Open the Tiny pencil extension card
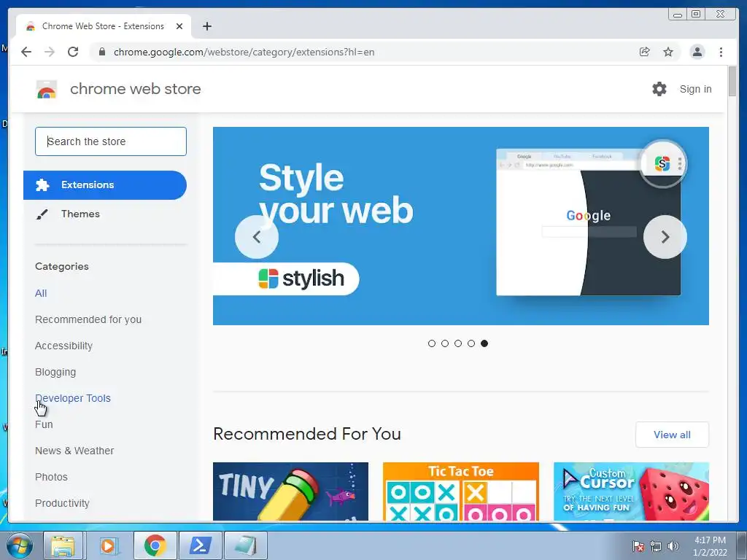Viewport: 747px width, 560px height. [x=290, y=491]
